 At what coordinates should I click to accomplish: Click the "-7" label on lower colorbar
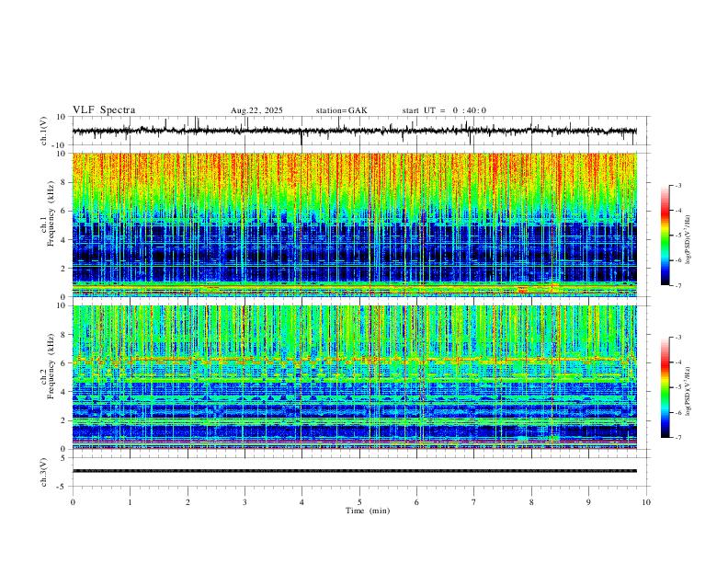678,438
